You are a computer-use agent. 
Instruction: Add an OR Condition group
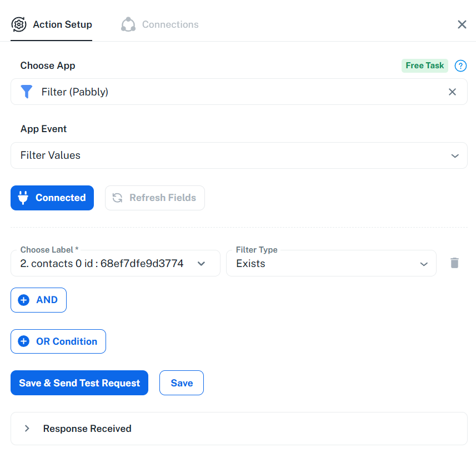[58, 341]
